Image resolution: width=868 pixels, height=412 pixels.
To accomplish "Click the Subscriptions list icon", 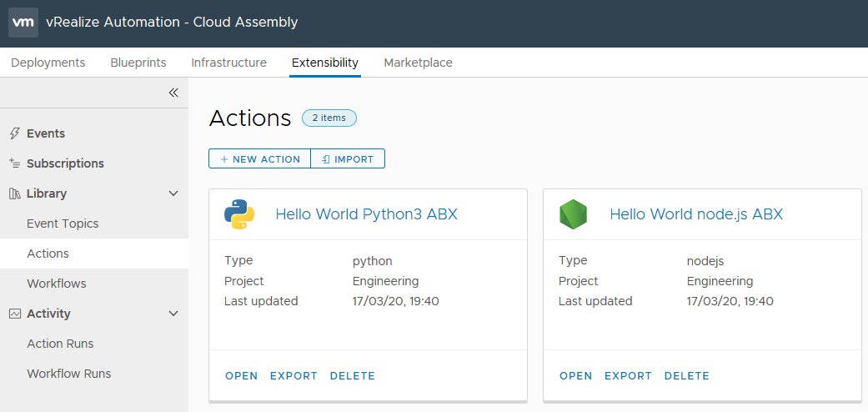I will pyautogui.click(x=15, y=163).
